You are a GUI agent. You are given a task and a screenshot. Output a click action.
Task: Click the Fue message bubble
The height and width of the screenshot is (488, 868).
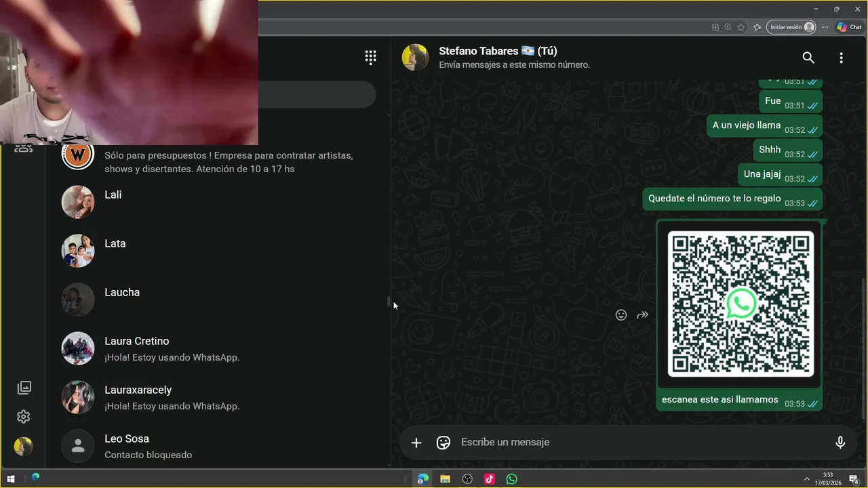[791, 101]
